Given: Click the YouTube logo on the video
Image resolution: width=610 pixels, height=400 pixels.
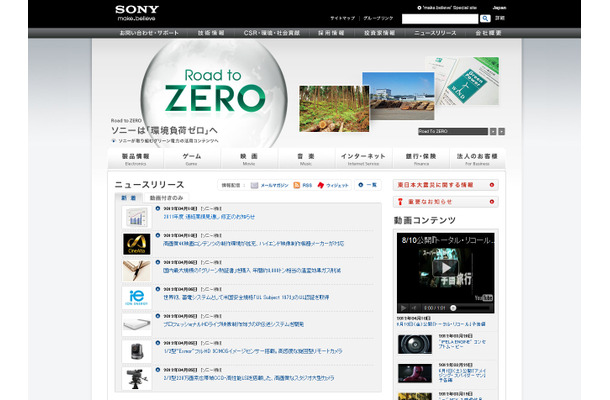Looking at the screenshot, I should coord(484,298).
